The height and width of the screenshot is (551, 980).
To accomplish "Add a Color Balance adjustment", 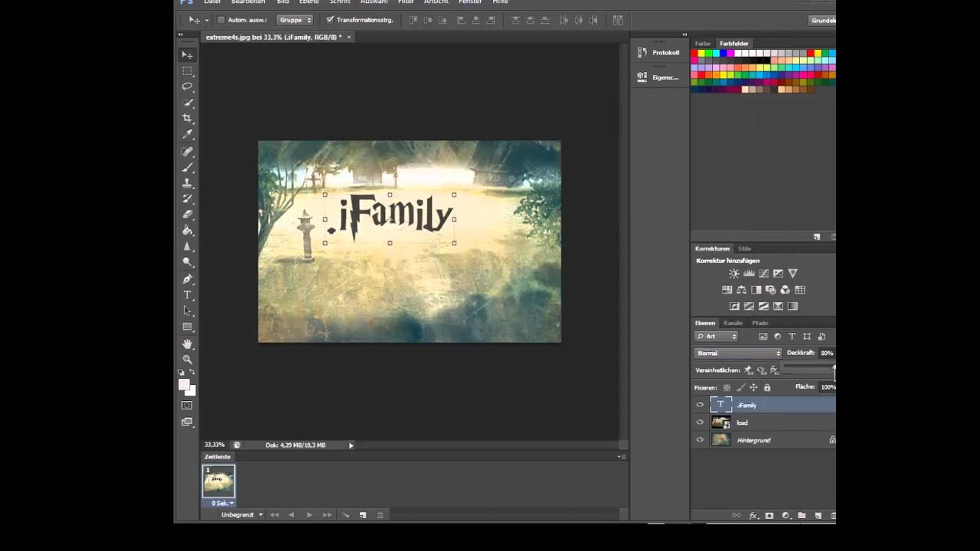I will pyautogui.click(x=741, y=290).
